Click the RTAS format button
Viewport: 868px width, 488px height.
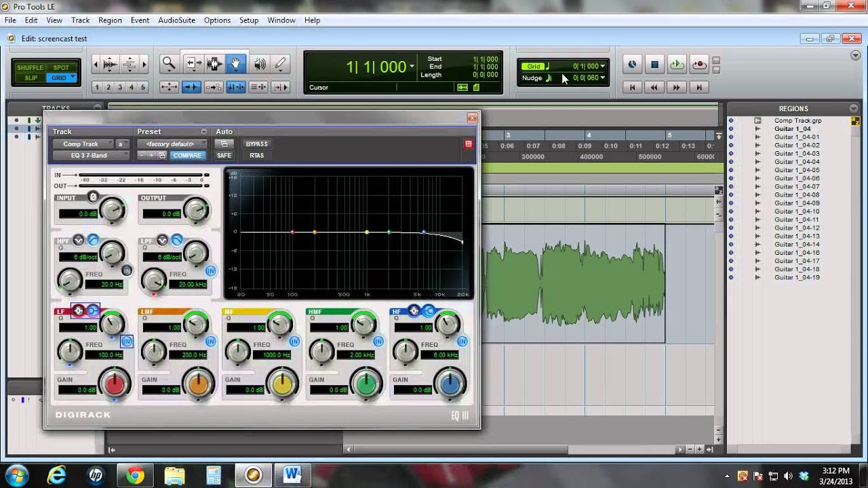[256, 155]
